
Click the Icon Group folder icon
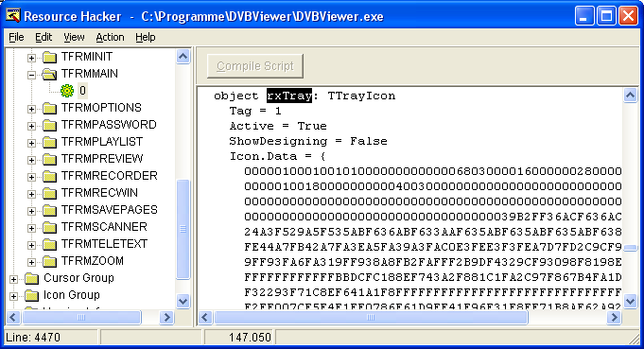(x=31, y=295)
